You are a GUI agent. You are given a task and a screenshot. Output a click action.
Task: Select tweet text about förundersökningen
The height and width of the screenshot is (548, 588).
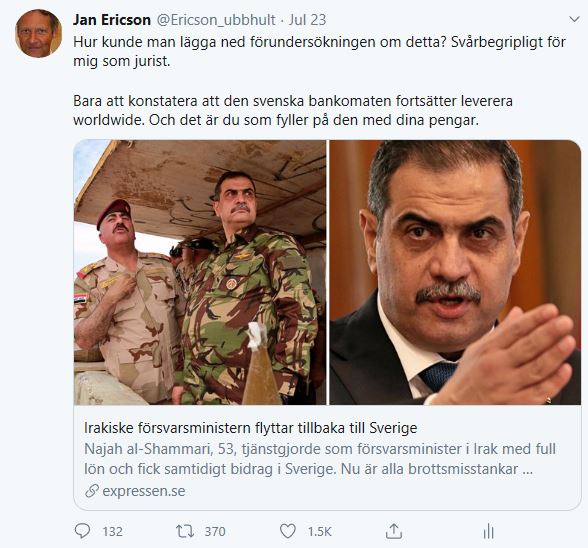tap(320, 51)
